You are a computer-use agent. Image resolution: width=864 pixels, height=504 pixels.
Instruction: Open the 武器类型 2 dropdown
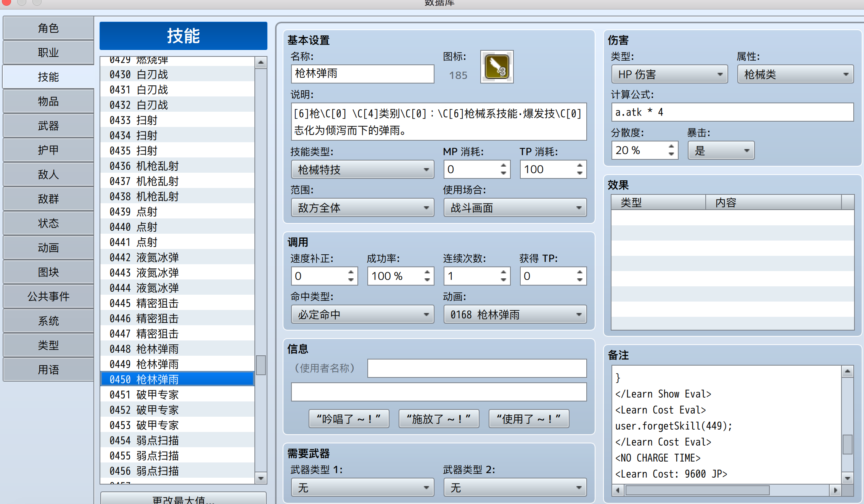pyautogui.click(x=515, y=488)
